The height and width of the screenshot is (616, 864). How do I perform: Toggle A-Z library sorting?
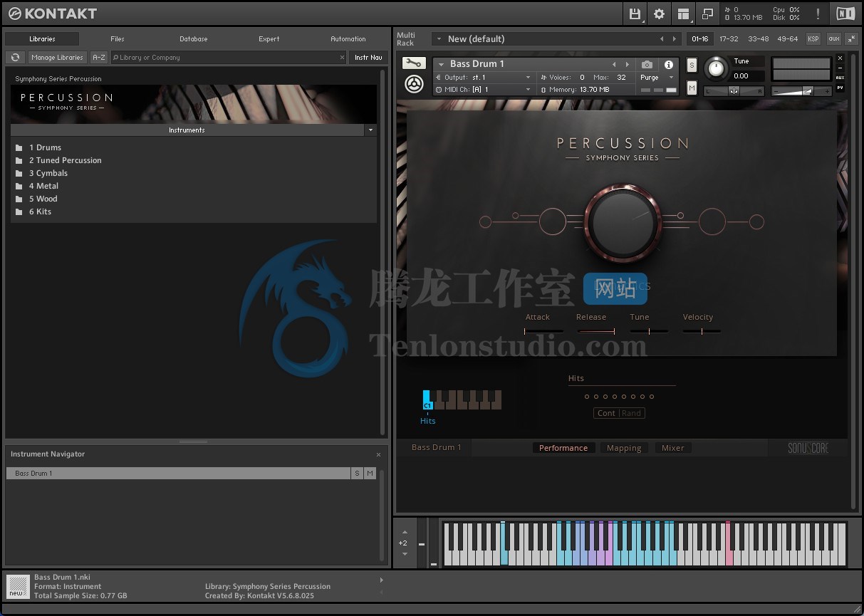pos(99,58)
